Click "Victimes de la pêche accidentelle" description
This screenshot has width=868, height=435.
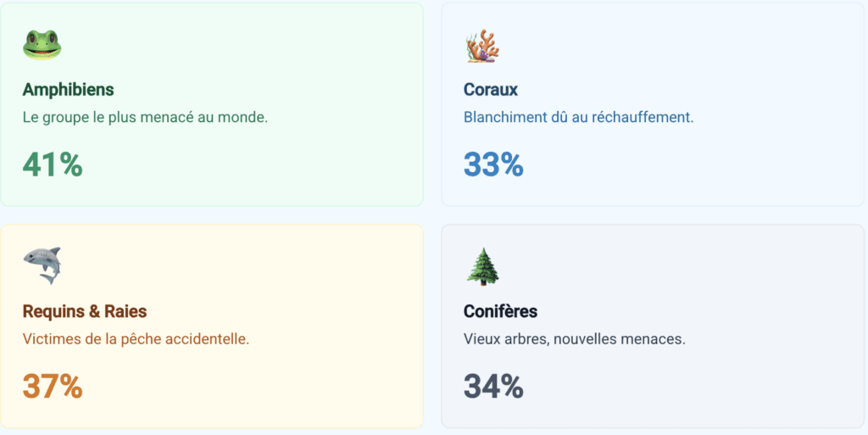click(x=136, y=339)
